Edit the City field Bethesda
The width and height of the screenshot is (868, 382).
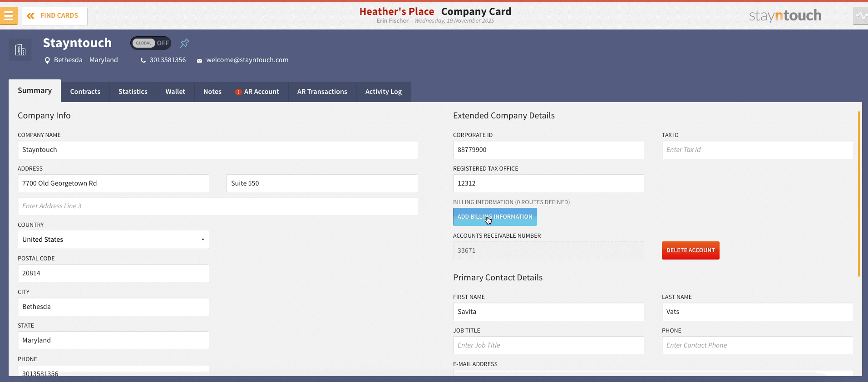click(x=113, y=307)
